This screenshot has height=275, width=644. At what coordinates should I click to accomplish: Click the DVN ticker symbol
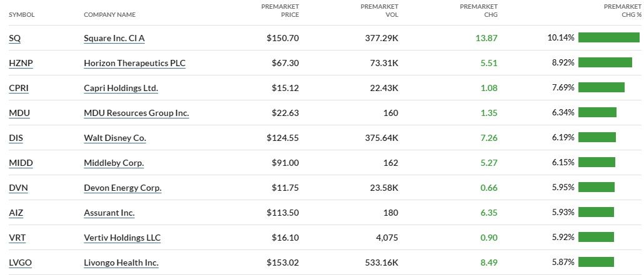coord(19,188)
